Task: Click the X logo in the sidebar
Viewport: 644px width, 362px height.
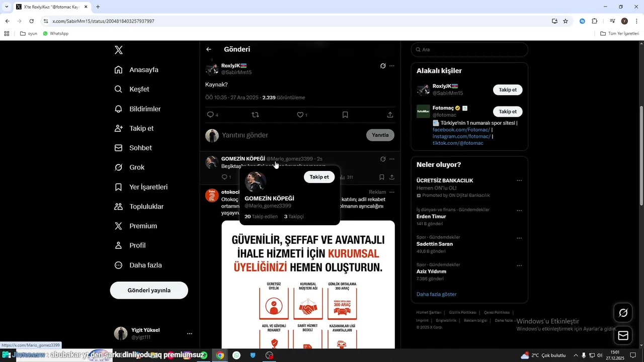Action: click(119, 50)
